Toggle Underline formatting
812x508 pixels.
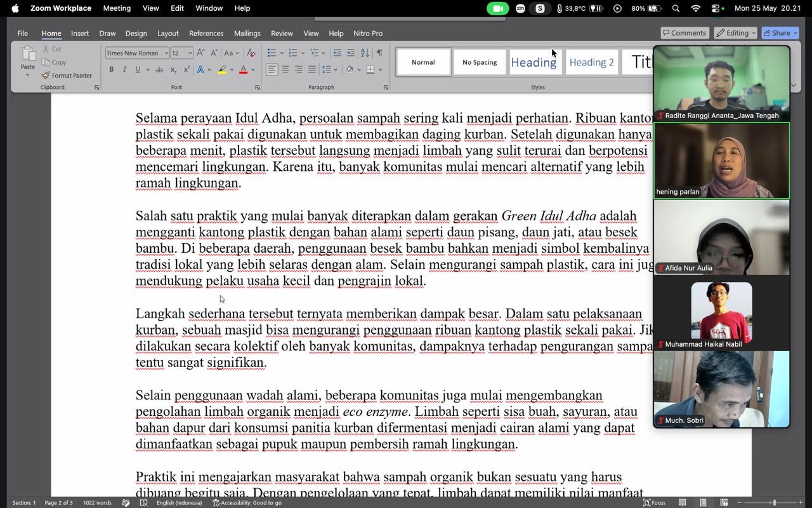coord(137,70)
